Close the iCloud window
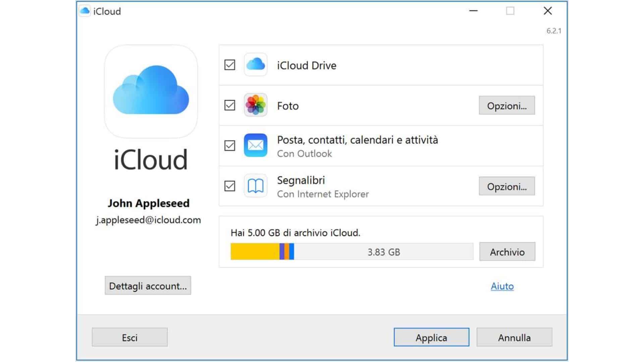 [x=548, y=11]
